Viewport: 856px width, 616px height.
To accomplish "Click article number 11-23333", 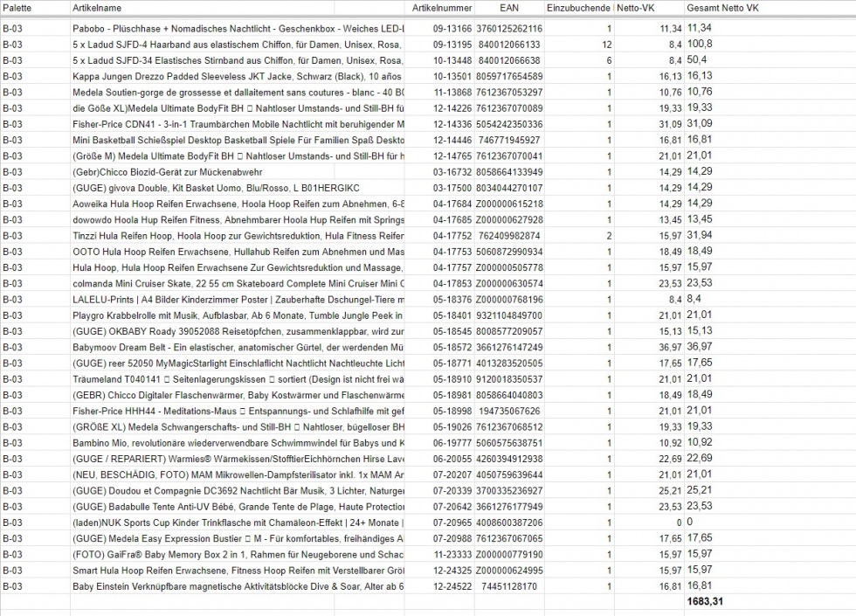I will [452, 554].
